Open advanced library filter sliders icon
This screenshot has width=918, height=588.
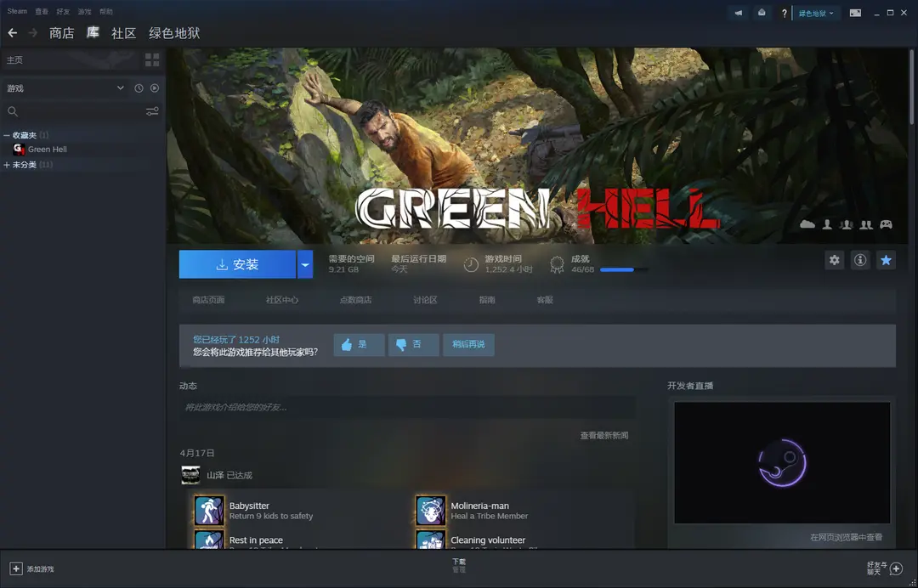152,111
